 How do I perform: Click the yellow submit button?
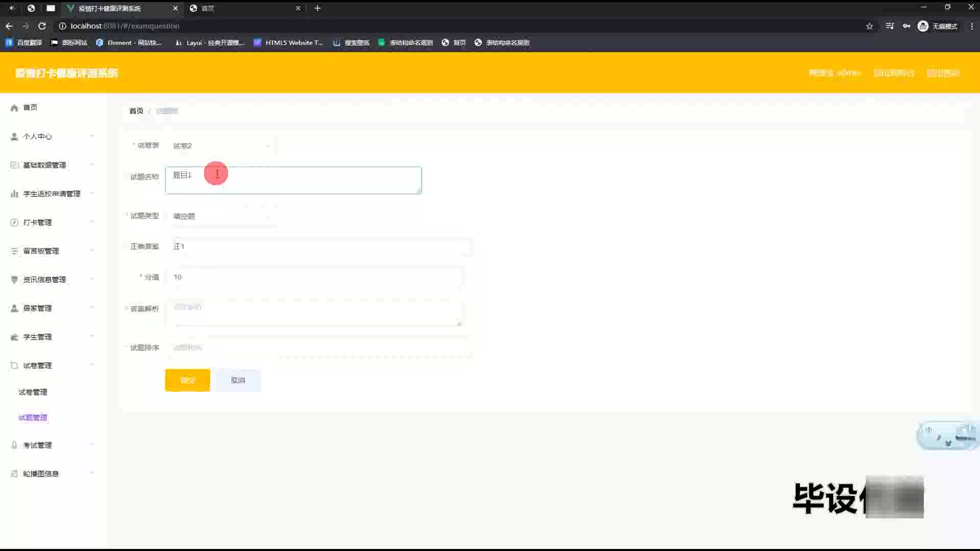pyautogui.click(x=187, y=381)
